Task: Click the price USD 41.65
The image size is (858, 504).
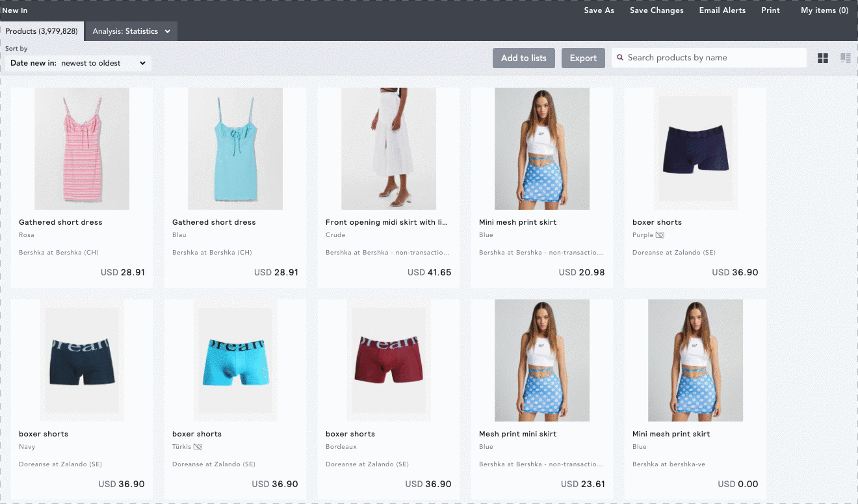Action: click(429, 272)
